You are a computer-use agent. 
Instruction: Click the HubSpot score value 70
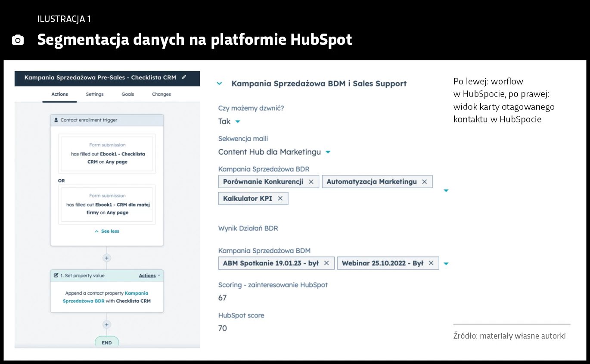pyautogui.click(x=222, y=328)
